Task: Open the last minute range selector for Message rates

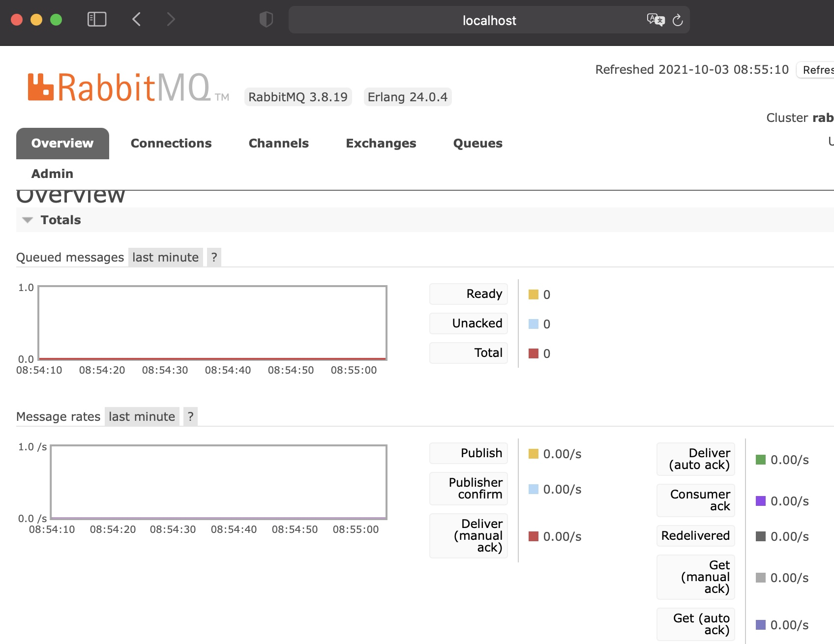Action: [x=141, y=416]
